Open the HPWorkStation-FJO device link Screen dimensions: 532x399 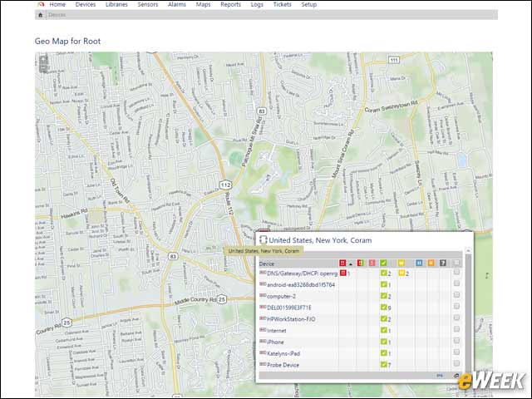[291, 319]
